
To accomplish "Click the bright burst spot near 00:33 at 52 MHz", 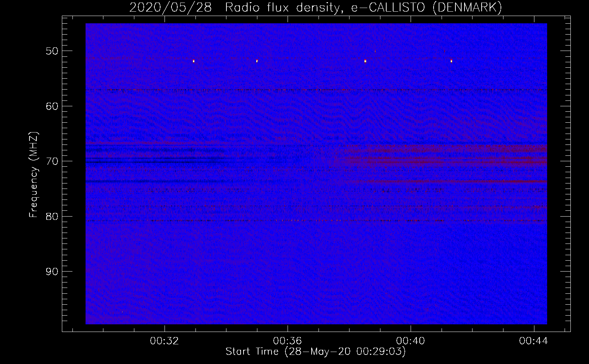I will click(x=194, y=61).
